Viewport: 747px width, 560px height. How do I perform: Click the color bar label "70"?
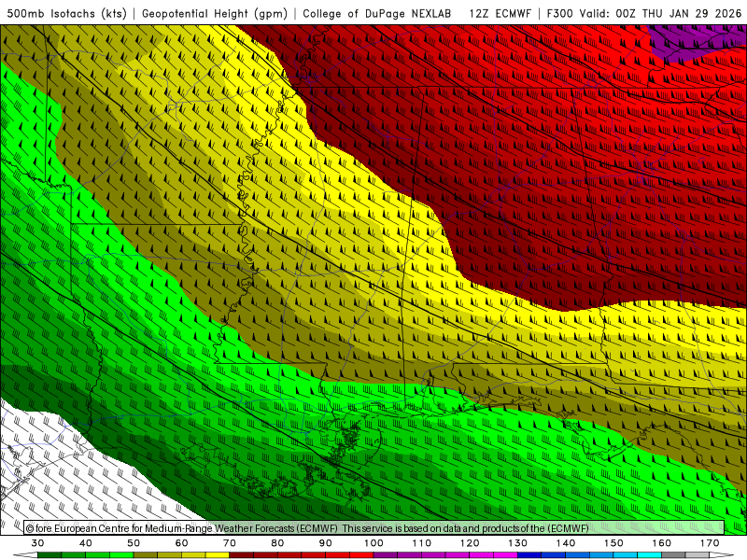click(230, 543)
